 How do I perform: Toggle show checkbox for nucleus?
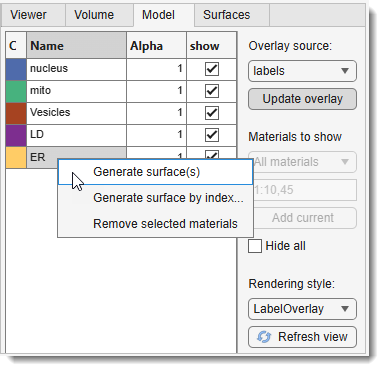(212, 69)
